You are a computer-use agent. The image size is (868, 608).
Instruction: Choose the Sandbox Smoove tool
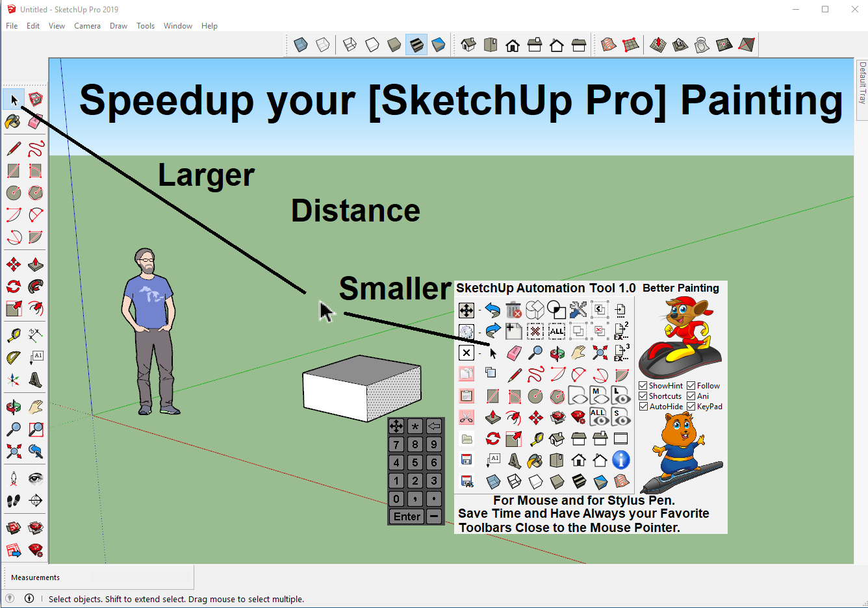click(658, 45)
